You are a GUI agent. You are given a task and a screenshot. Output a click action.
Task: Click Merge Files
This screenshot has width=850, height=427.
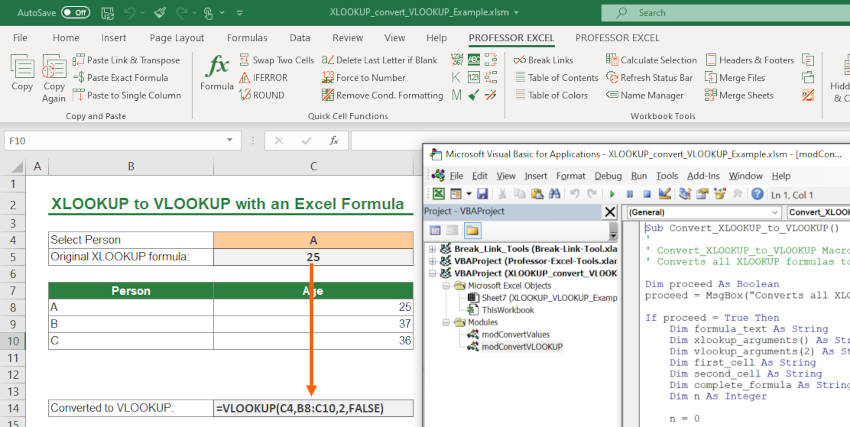tap(735, 77)
